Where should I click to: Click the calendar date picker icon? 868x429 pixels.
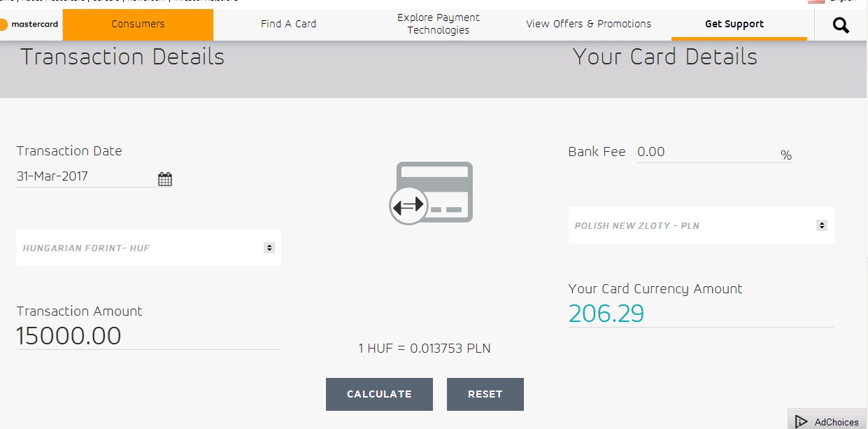click(164, 179)
